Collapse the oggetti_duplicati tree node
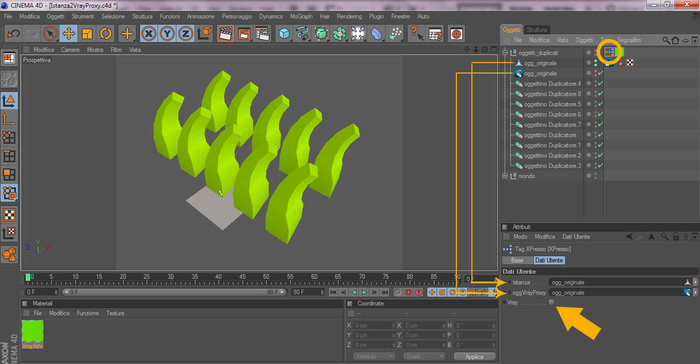 [505, 53]
